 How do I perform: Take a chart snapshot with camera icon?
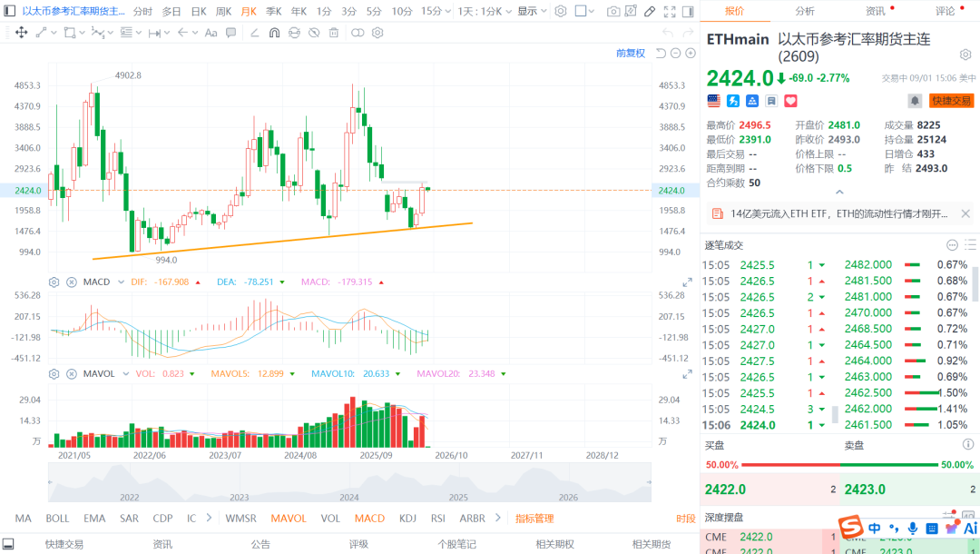613,11
